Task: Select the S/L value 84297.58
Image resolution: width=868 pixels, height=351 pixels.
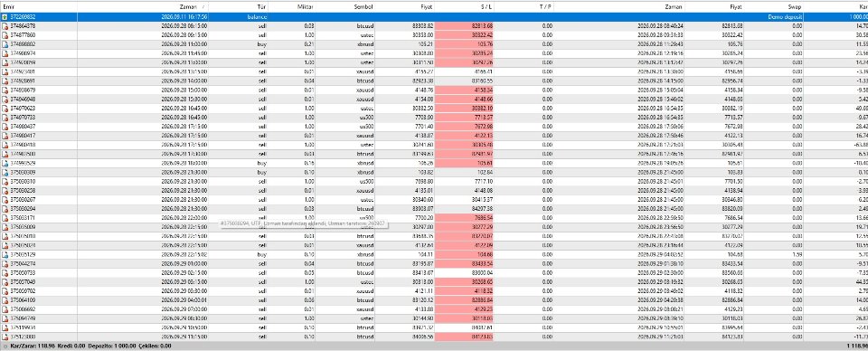Action: pos(482,209)
